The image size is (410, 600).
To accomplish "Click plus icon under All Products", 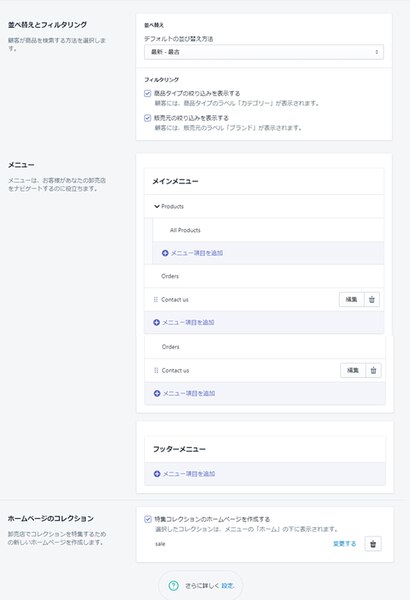I will pyautogui.click(x=165, y=253).
